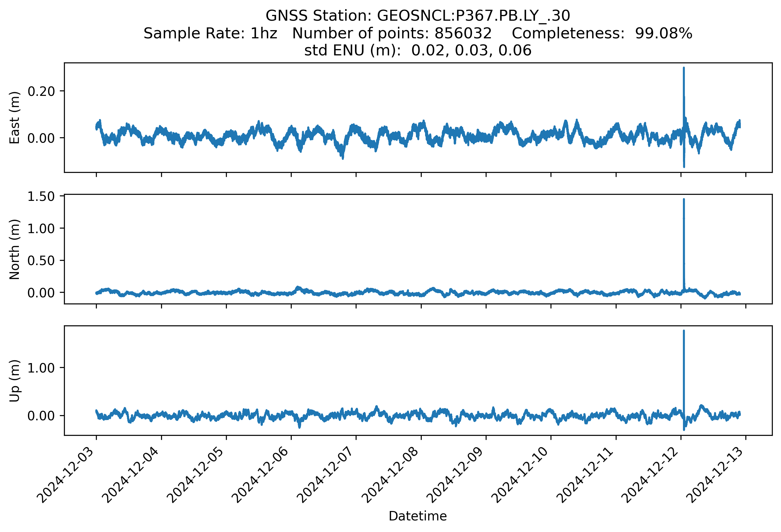Click the 1.00 tick on Up axis
This screenshot has width=781, height=532.
point(41,368)
